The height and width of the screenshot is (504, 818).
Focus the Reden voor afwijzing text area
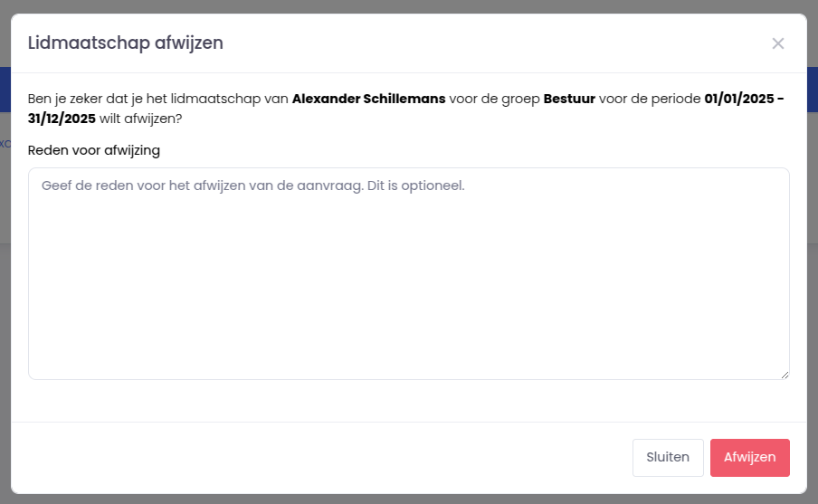(x=408, y=273)
